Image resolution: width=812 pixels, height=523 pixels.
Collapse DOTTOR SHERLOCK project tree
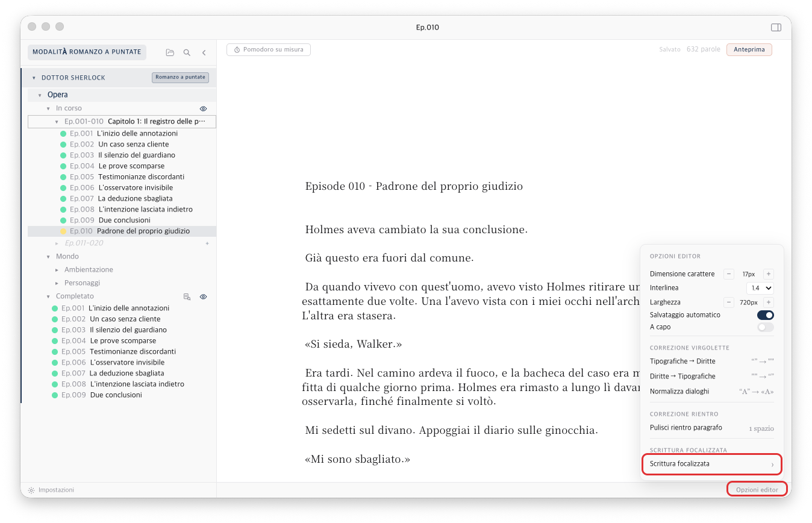pyautogui.click(x=34, y=78)
